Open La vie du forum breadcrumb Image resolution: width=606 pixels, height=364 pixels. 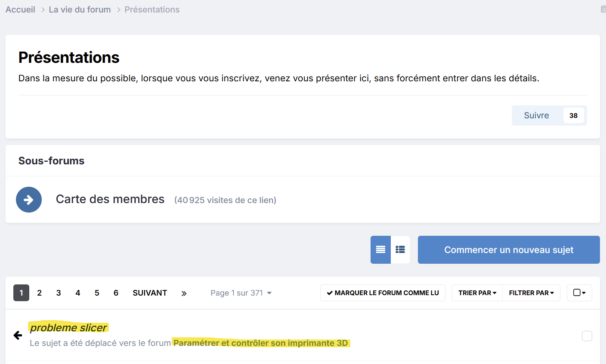80,9
